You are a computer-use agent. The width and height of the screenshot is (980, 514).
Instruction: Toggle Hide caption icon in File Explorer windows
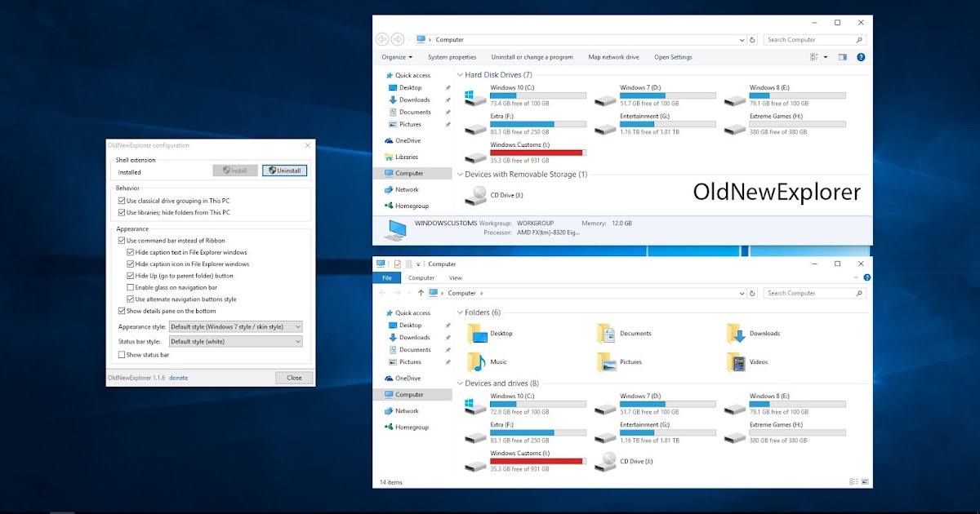coord(131,264)
